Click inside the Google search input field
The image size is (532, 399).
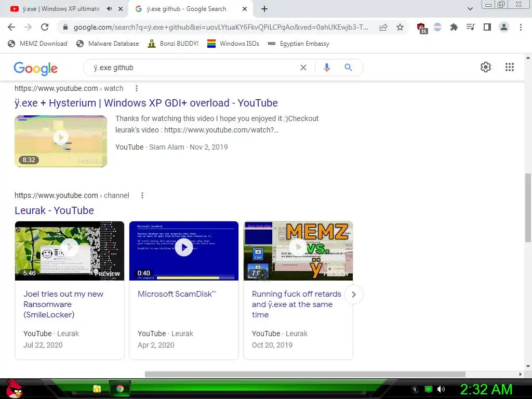pos(193,68)
